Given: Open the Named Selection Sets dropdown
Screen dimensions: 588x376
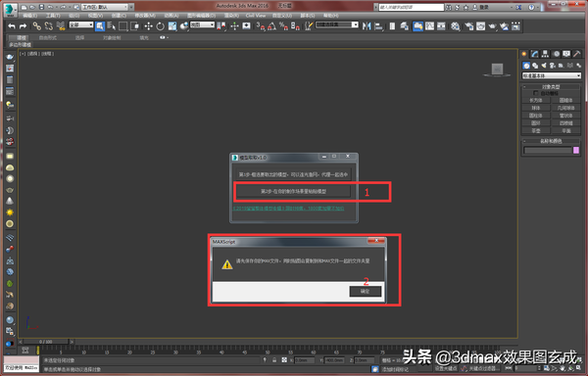Looking at the screenshot, I should click(x=337, y=24).
